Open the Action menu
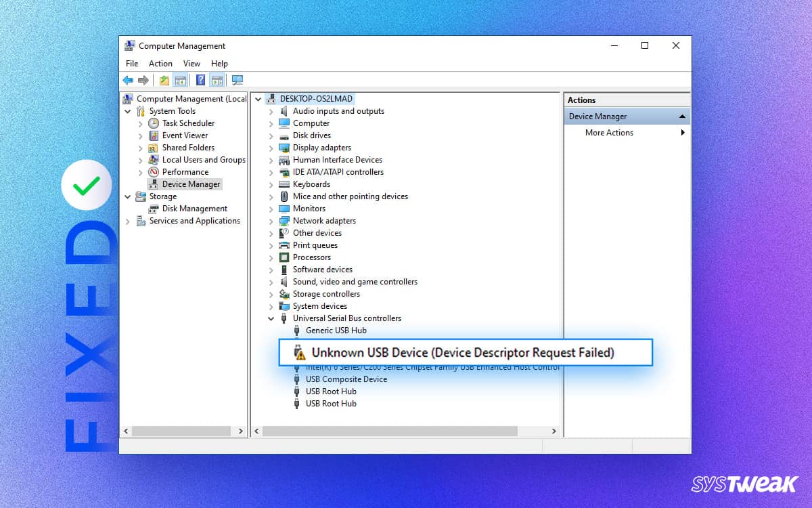 click(x=160, y=63)
